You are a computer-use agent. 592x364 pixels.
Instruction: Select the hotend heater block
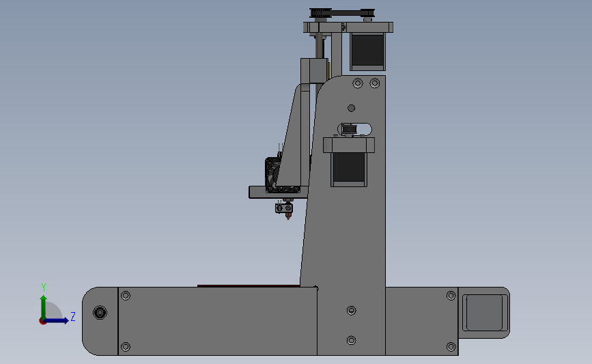click(284, 208)
